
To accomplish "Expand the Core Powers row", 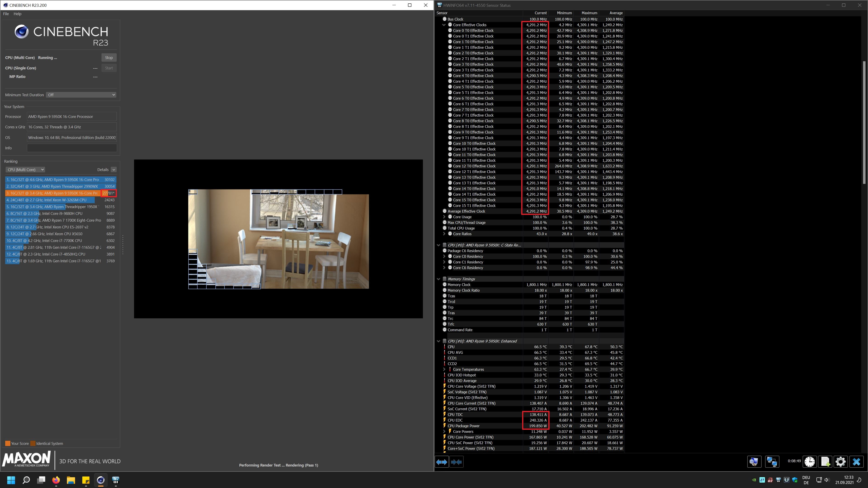I will point(444,432).
